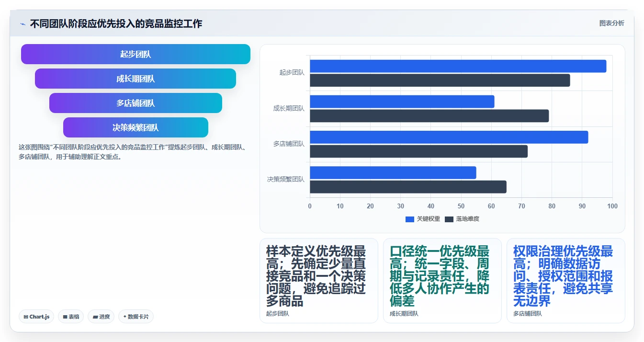Open the 口径统一优先级最高 data card
The height and width of the screenshot is (342, 644).
pos(442,281)
